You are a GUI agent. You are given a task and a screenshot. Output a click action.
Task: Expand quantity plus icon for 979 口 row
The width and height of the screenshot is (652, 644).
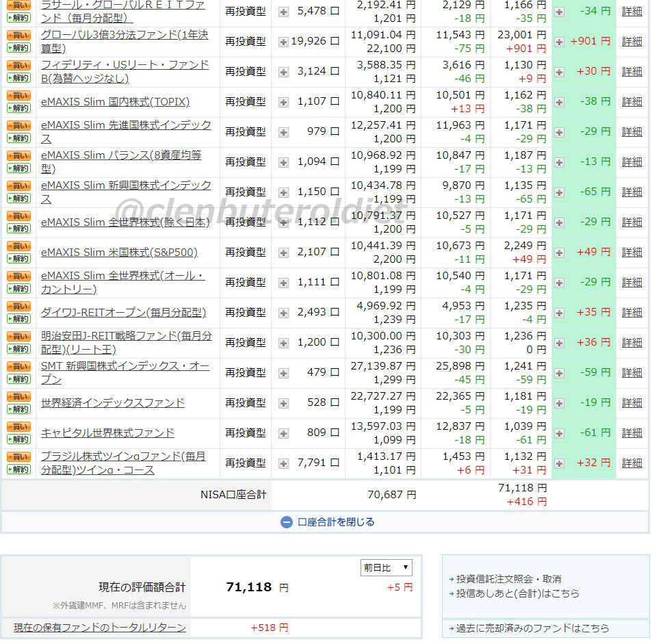click(x=284, y=133)
